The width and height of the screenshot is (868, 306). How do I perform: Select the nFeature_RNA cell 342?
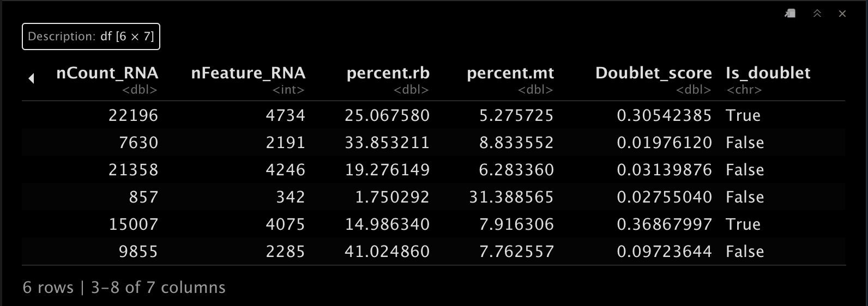coord(290,197)
